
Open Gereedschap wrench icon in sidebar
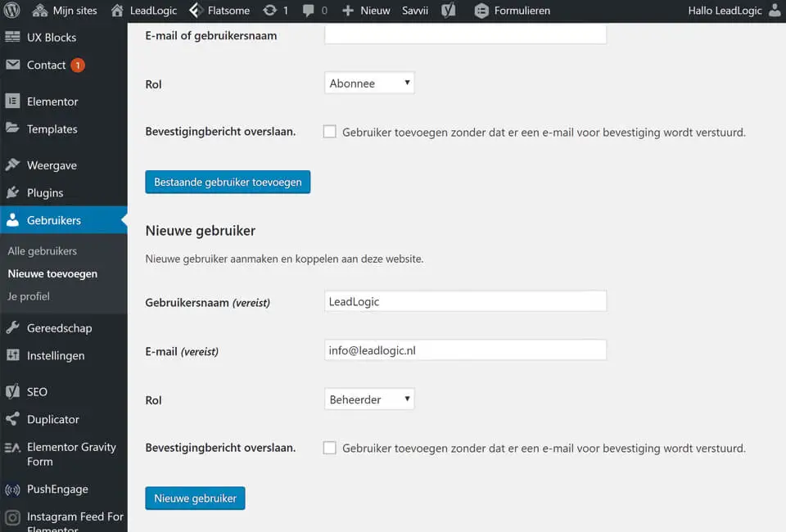coord(12,328)
